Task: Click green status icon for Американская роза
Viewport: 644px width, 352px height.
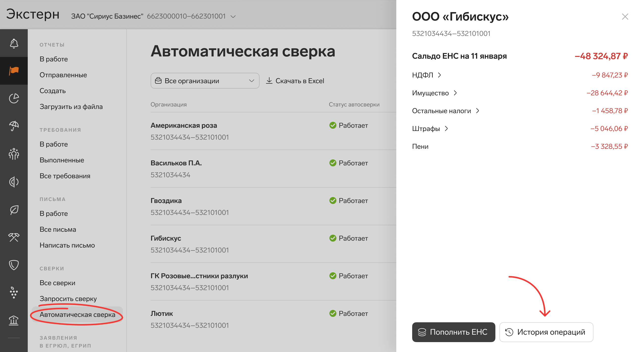Action: pyautogui.click(x=333, y=125)
